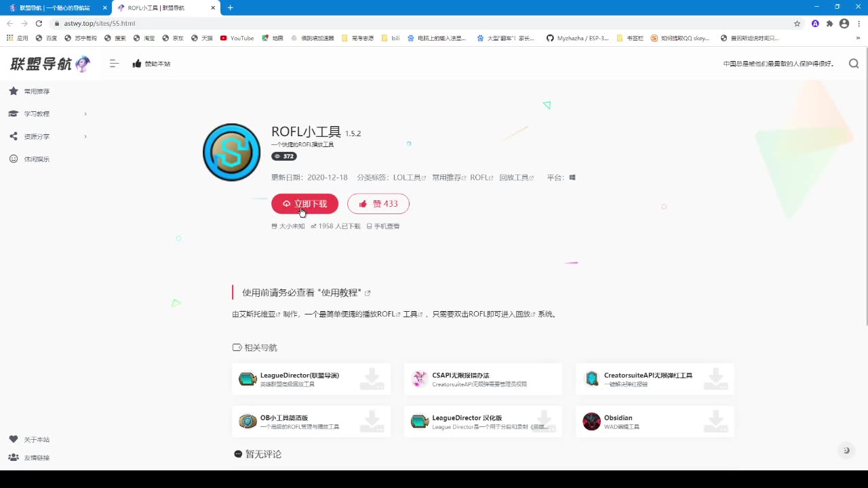
Task: Open the 淘宝 bookmark
Action: coord(144,38)
